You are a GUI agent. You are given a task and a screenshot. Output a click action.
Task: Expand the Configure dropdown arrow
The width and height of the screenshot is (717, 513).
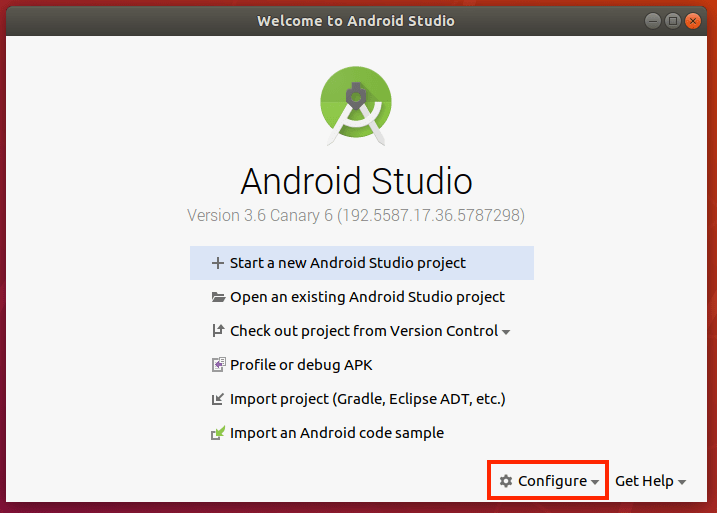(x=595, y=482)
